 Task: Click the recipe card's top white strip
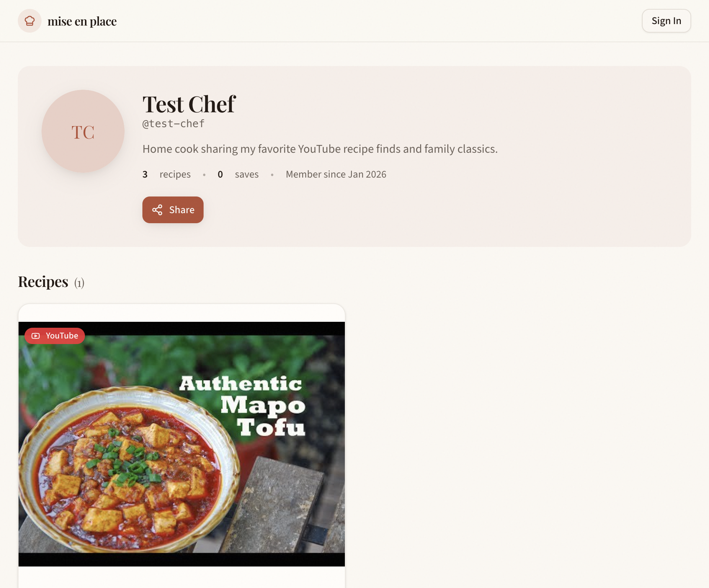(182, 313)
